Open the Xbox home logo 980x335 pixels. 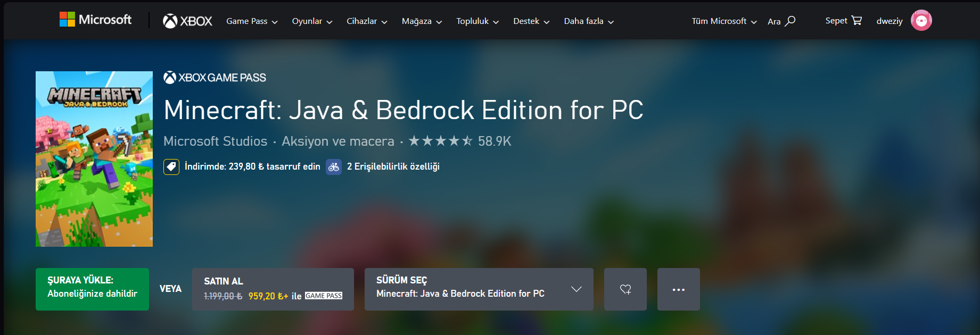(x=187, y=21)
